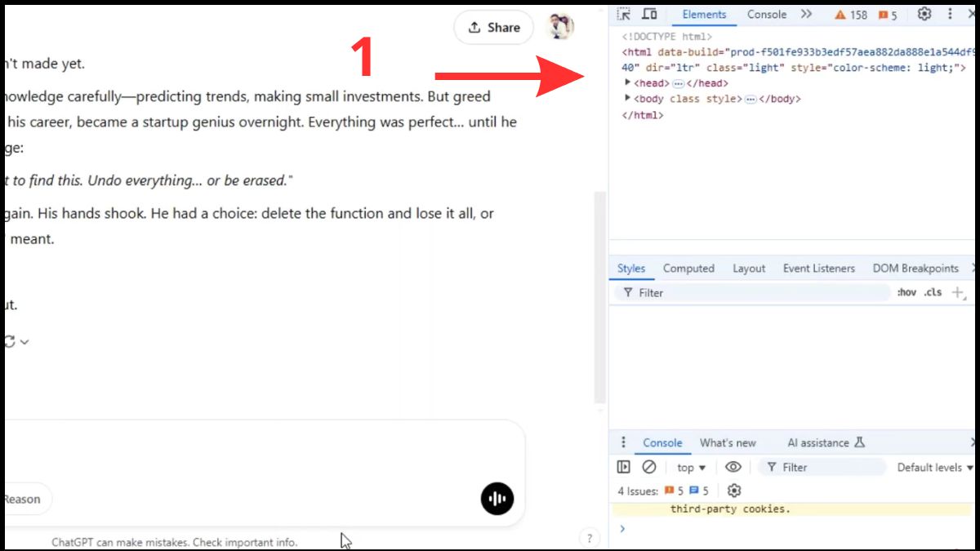This screenshot has height=551, width=980.
Task: Open the DOM Breakpoints tab
Action: (x=915, y=269)
